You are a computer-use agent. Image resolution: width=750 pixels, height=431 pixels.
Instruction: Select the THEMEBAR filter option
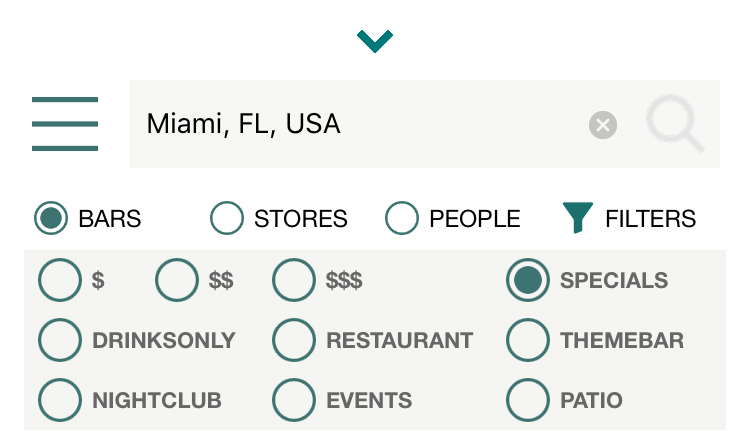(528, 340)
